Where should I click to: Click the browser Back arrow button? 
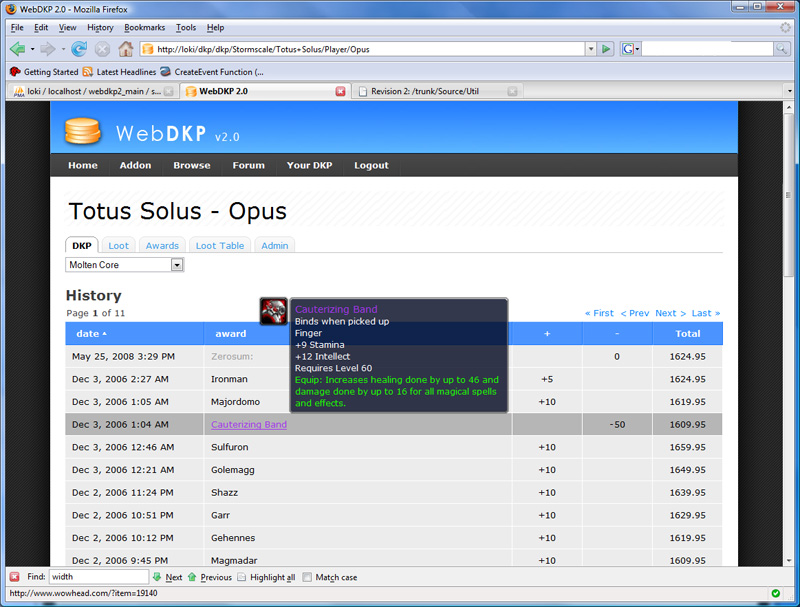tap(17, 48)
